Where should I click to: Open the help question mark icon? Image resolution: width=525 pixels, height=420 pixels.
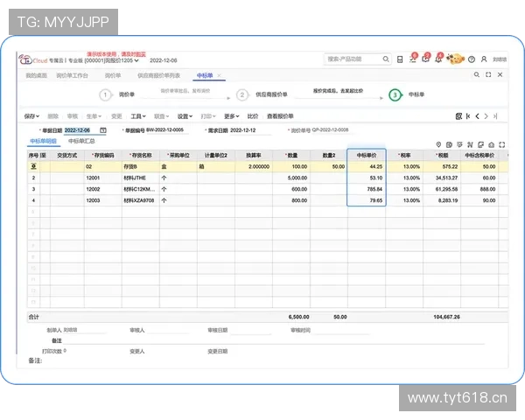point(472,59)
